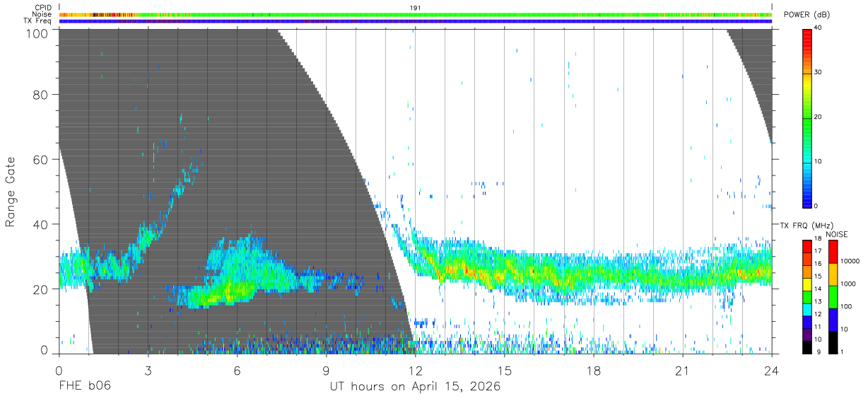Click the Noise strip above the plot

tap(416, 14)
